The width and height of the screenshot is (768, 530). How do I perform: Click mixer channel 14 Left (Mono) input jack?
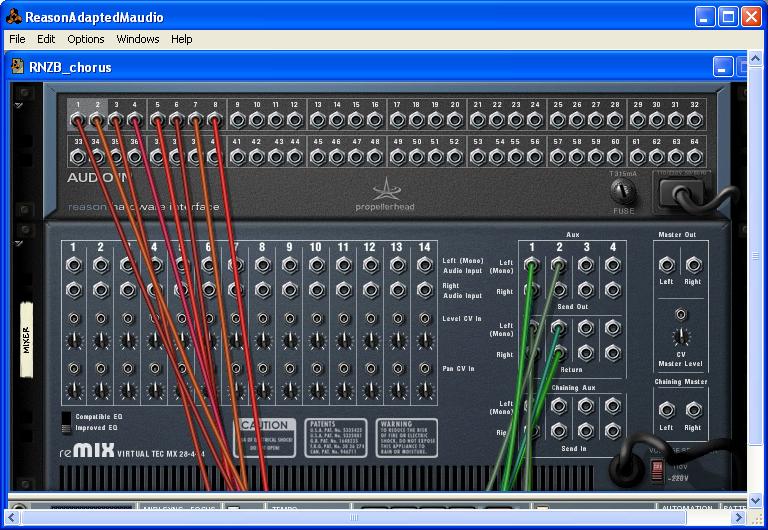coord(425,265)
